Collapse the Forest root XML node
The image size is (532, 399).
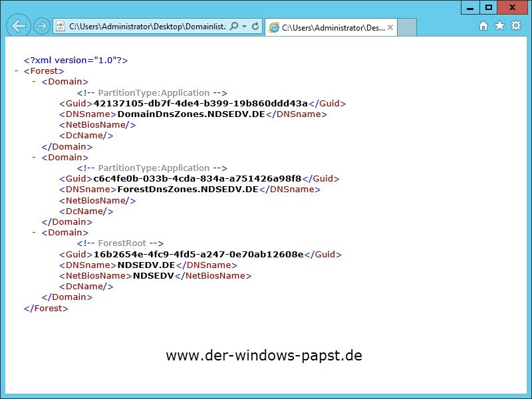(x=16, y=71)
